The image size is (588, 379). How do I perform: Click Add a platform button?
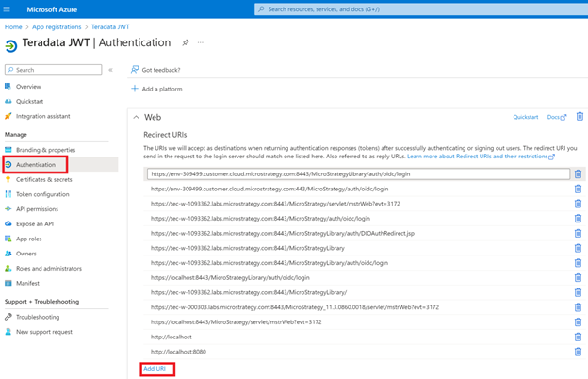[x=156, y=89]
